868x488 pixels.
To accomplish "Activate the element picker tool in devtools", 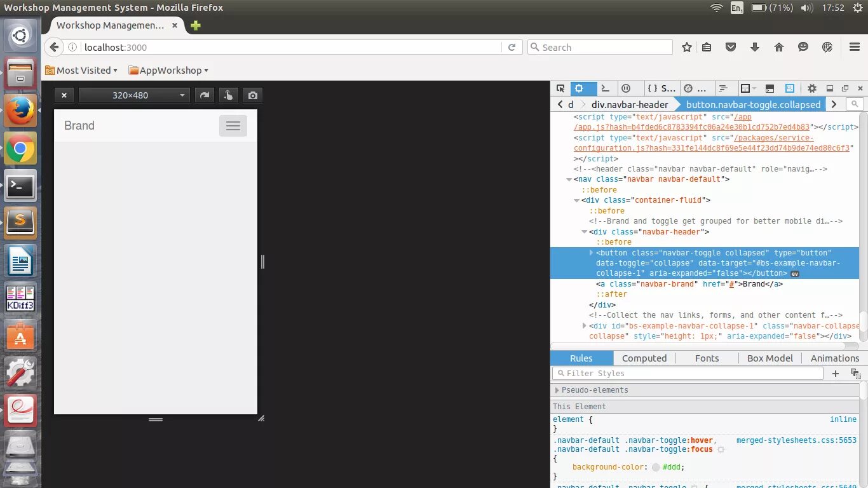I will (560, 88).
